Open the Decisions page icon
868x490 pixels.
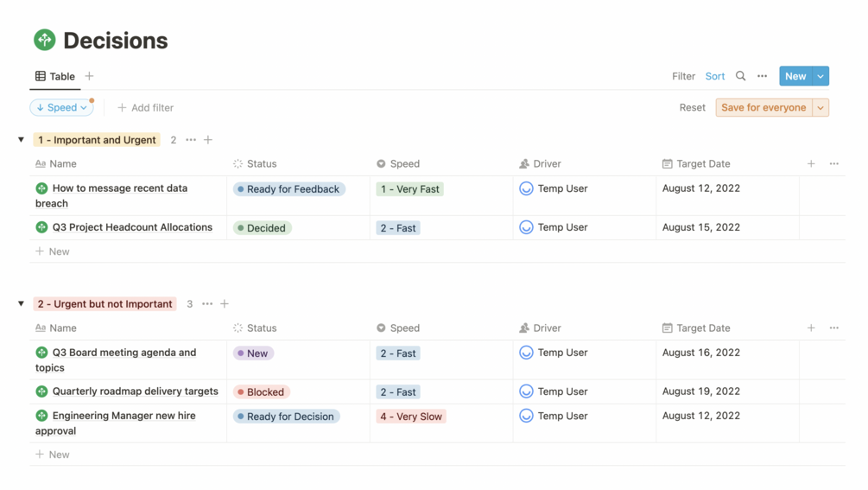pyautogui.click(x=44, y=40)
